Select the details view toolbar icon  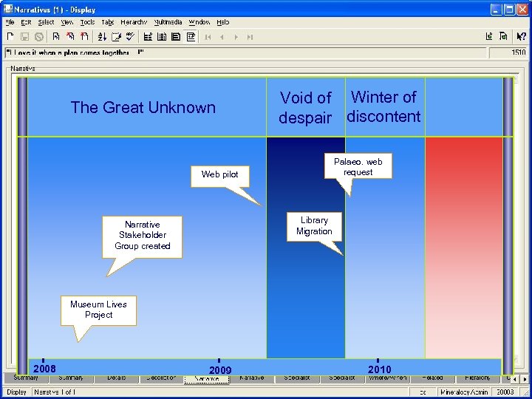[x=191, y=37]
